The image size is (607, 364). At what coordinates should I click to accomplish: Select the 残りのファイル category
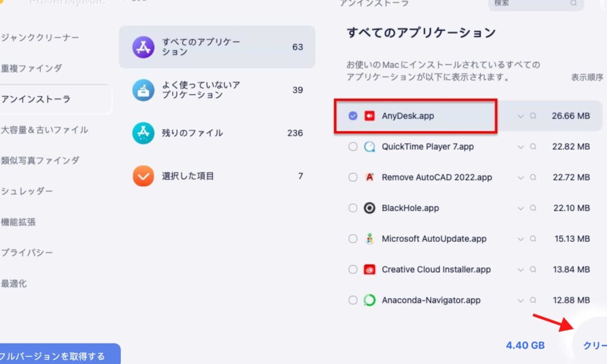(192, 133)
